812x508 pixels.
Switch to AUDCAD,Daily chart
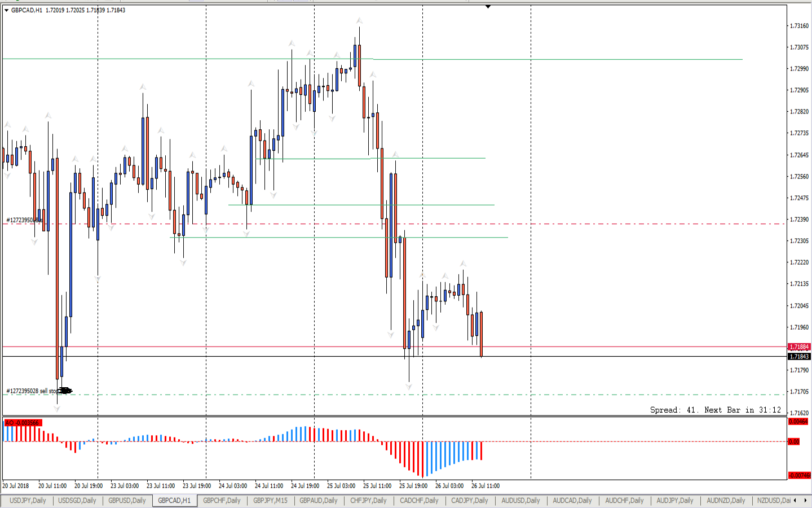tap(572, 501)
